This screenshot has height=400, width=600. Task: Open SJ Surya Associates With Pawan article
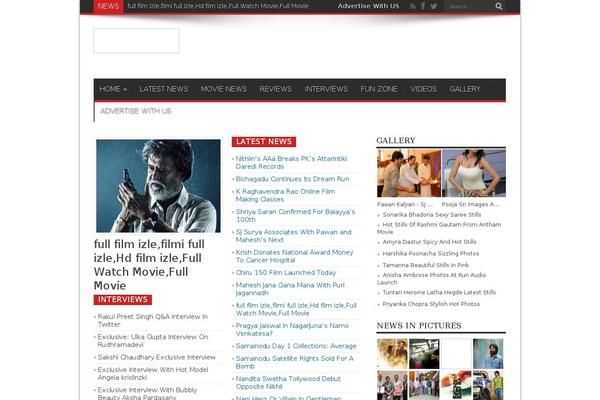[x=293, y=236]
